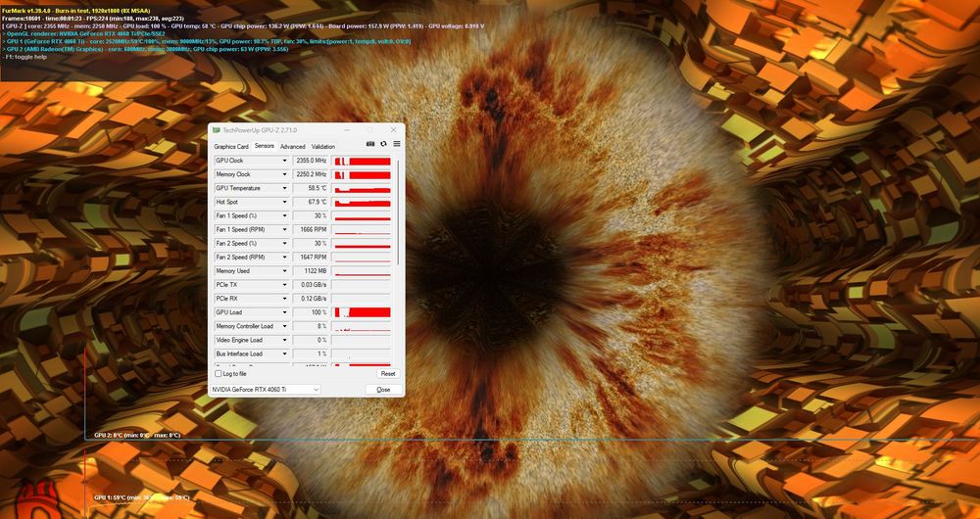Go to the Validation tab
The width and height of the screenshot is (980, 519).
pos(323,147)
